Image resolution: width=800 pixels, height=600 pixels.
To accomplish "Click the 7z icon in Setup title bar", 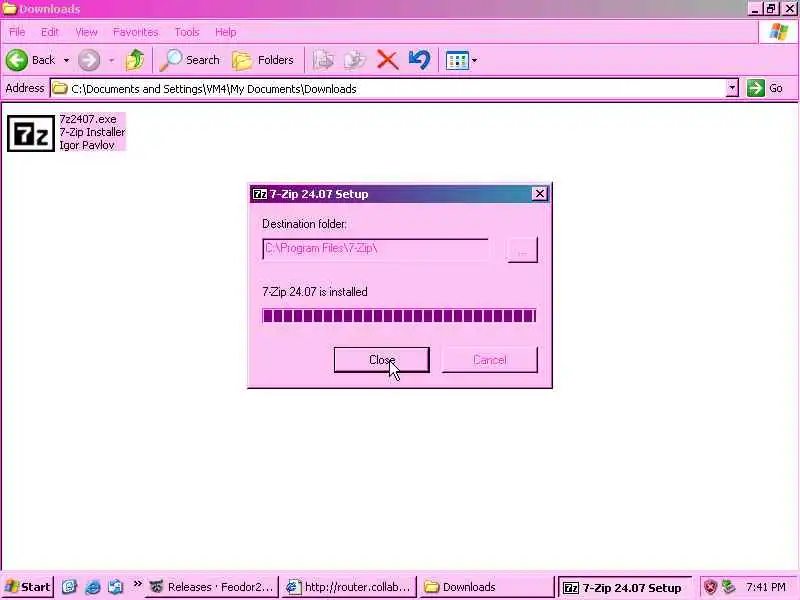I will (260, 194).
